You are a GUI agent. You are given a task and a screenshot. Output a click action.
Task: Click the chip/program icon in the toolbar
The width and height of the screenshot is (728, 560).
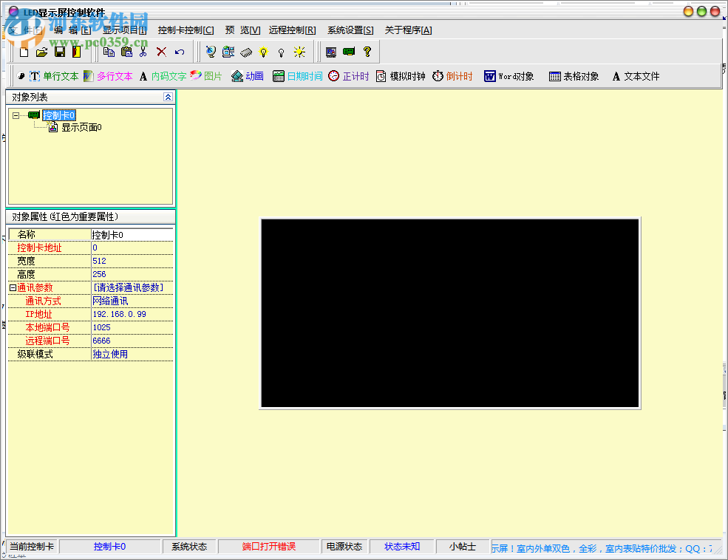[245, 52]
